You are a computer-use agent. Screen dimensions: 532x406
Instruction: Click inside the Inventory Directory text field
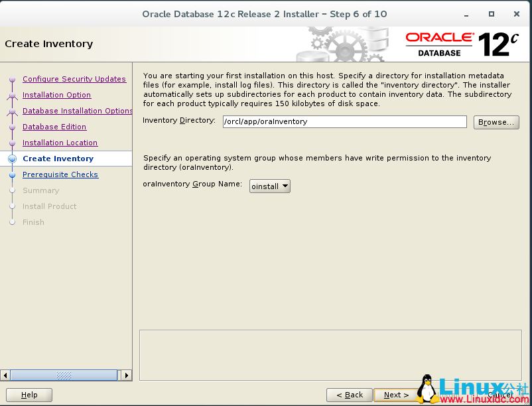[344, 121]
